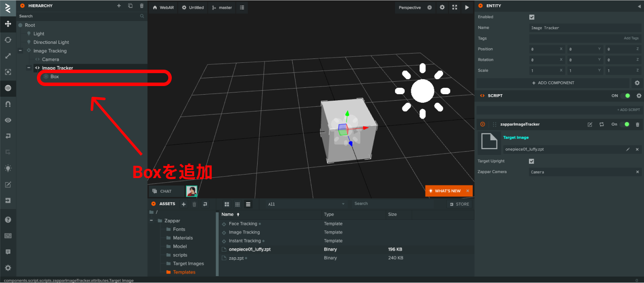Screen dimensions: 644x283
Task: Select the Resize Element tool
Action: 8,72
